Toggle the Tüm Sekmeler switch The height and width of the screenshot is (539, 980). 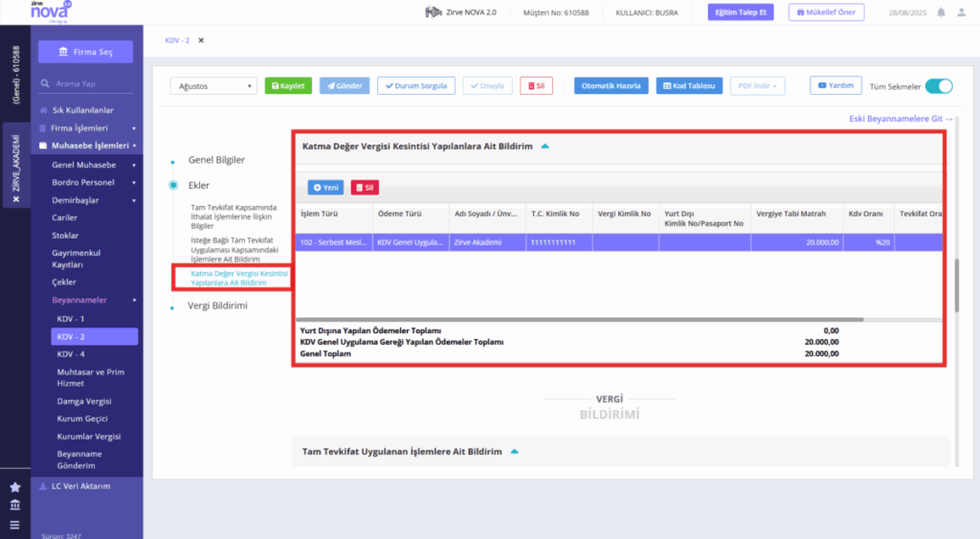pos(939,86)
